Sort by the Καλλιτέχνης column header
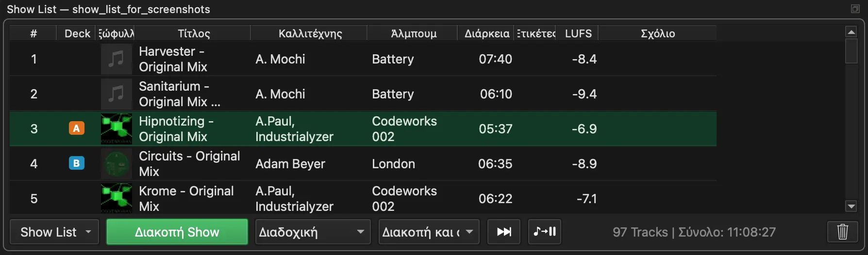The height and width of the screenshot is (255, 868). click(310, 33)
